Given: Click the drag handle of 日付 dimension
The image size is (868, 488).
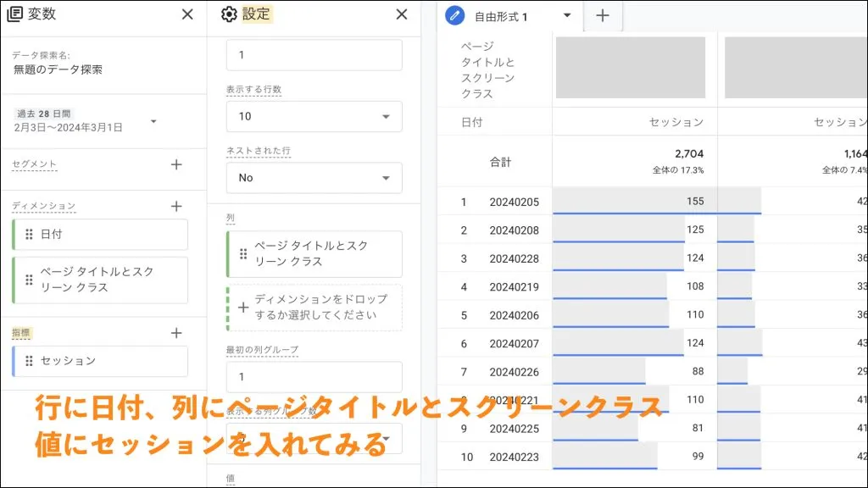Looking at the screenshot, I should click(29, 235).
